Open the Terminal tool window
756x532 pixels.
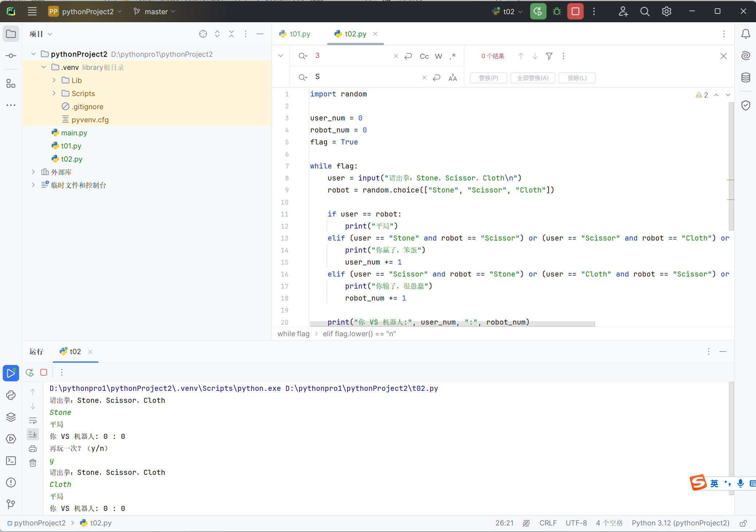pos(11,461)
